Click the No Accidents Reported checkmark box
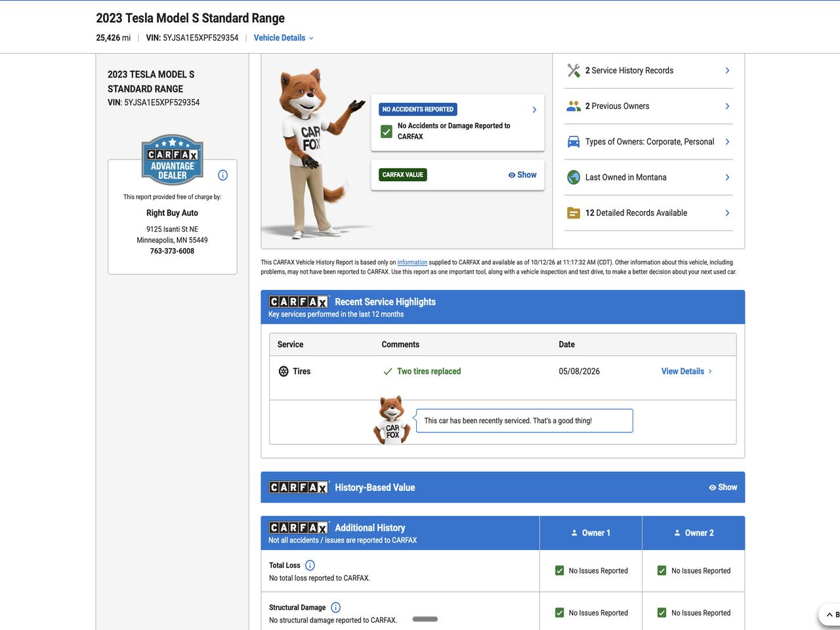The width and height of the screenshot is (840, 630). (387, 131)
